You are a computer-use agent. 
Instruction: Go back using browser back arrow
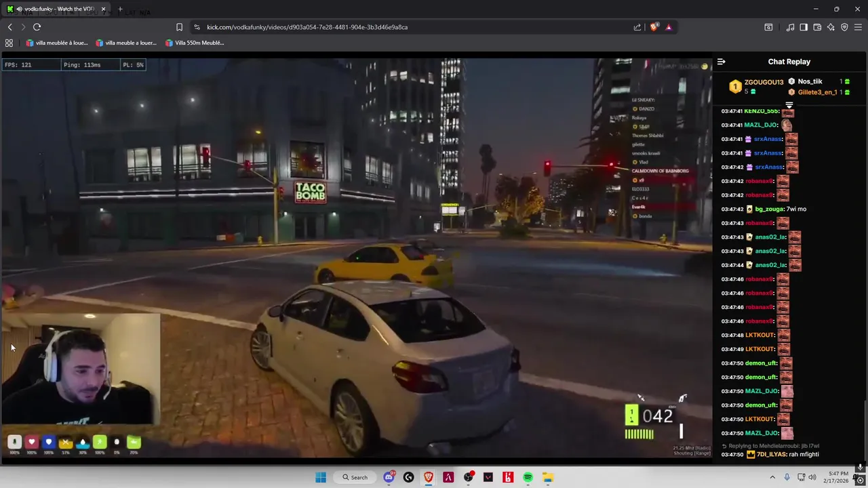(x=9, y=27)
